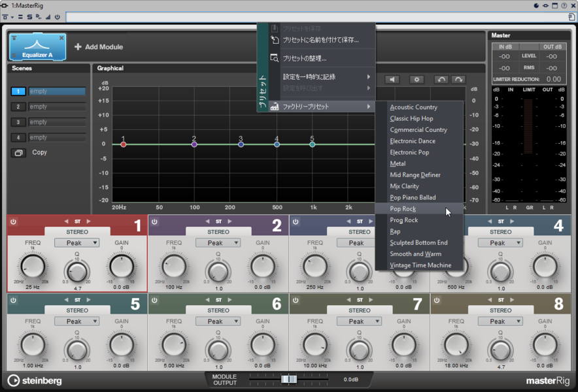This screenshot has width=578, height=392.
Task: Select the Equalizer A module tile
Action: pyautogui.click(x=38, y=47)
